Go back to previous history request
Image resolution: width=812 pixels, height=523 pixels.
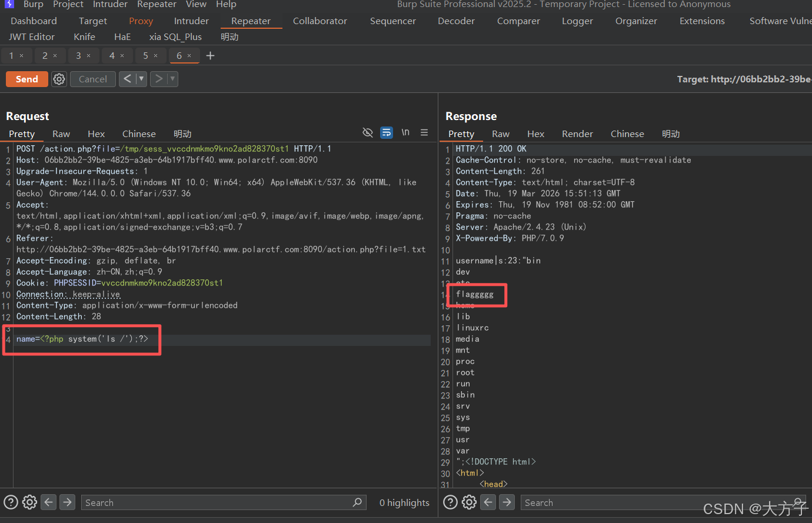click(x=127, y=79)
